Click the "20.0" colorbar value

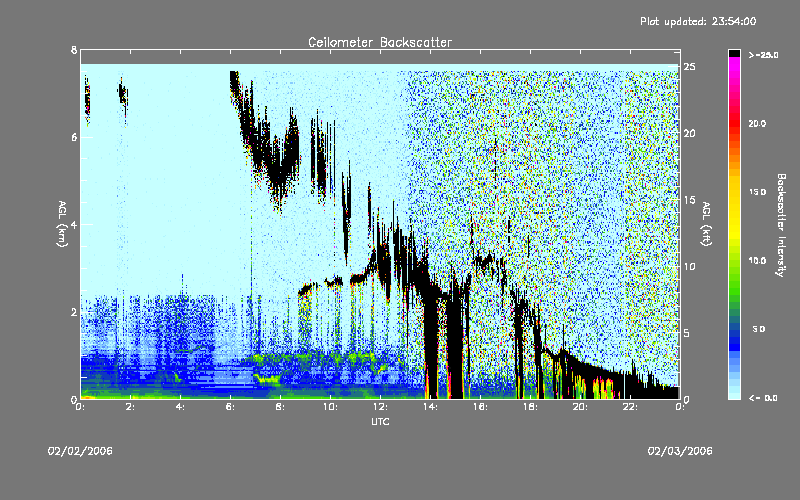(x=757, y=123)
